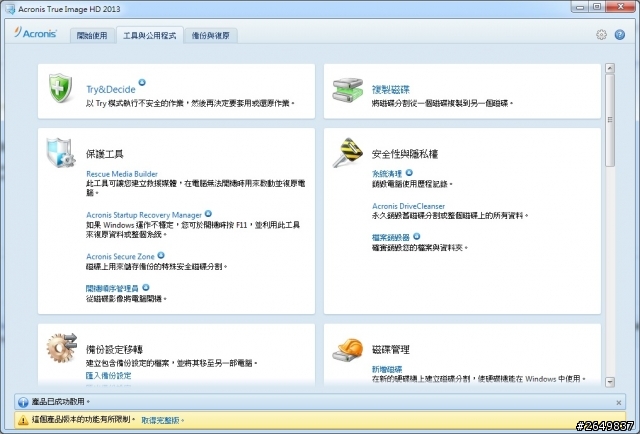Image resolution: width=640 pixels, height=434 pixels.
Task: Launch Rescue Media Builder
Action: pos(122,174)
